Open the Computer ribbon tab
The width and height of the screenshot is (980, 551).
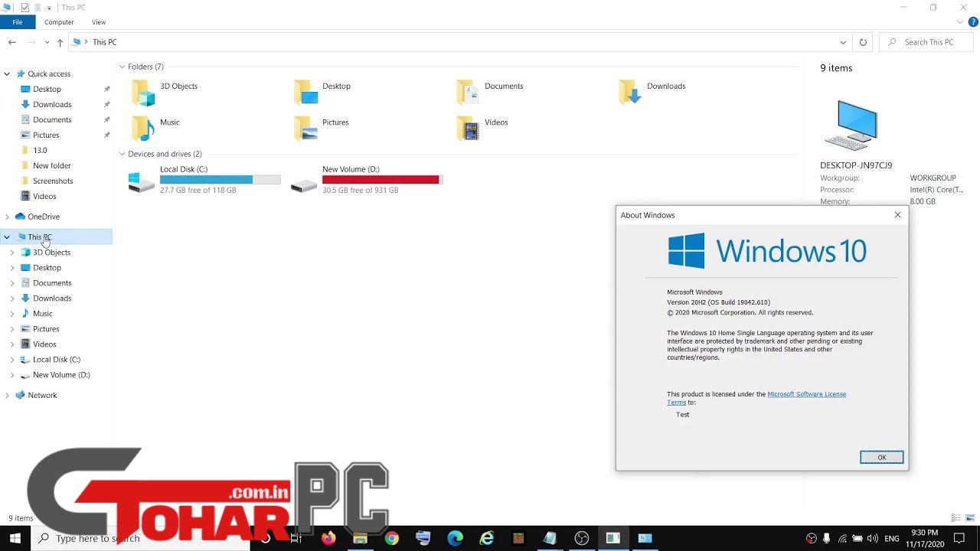(x=59, y=22)
